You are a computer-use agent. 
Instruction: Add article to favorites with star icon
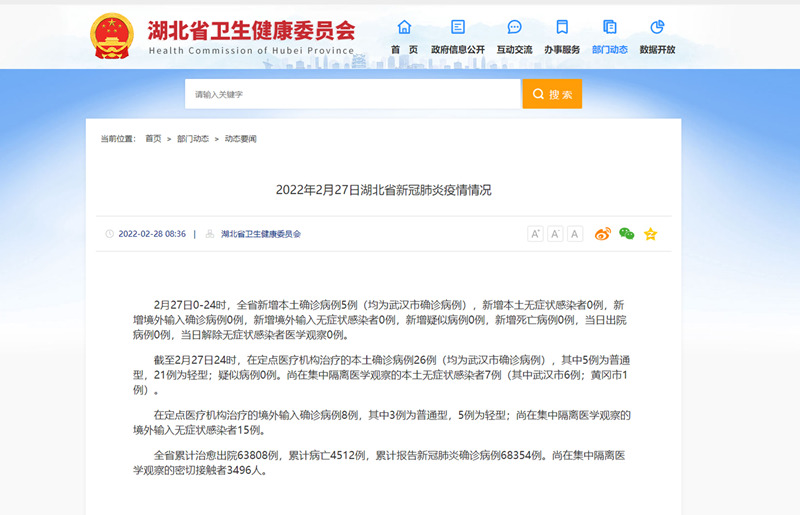point(651,234)
